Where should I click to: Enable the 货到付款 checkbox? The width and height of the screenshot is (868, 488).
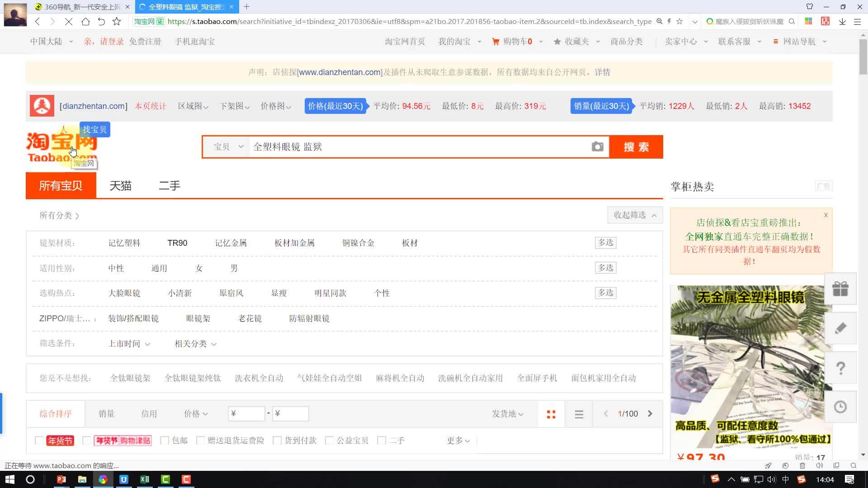click(x=278, y=441)
